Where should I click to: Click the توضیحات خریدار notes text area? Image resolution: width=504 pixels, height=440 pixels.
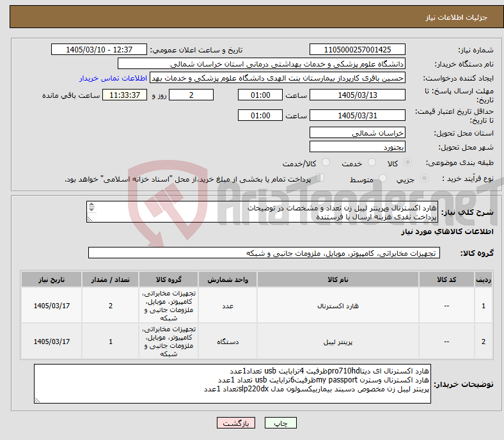point(232,384)
